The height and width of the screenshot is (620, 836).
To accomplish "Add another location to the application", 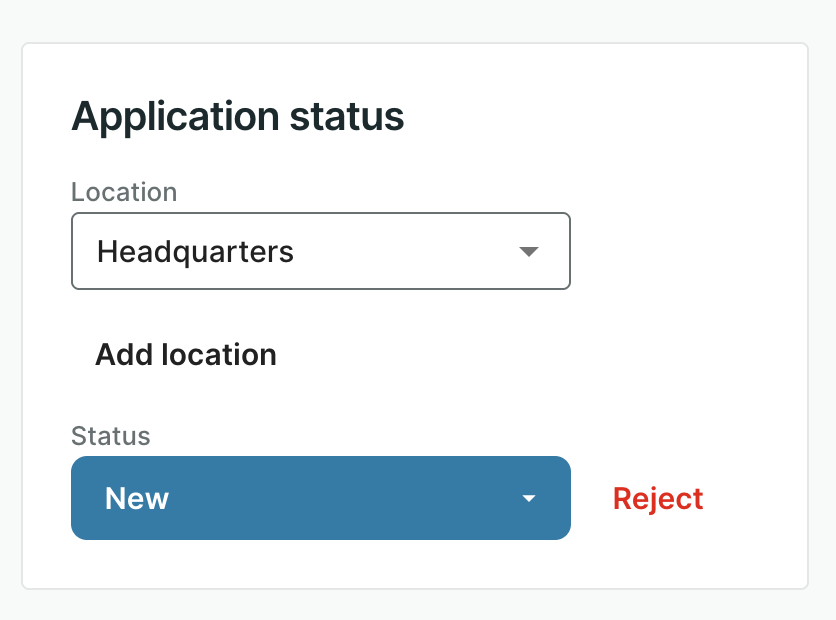I will 186,355.
